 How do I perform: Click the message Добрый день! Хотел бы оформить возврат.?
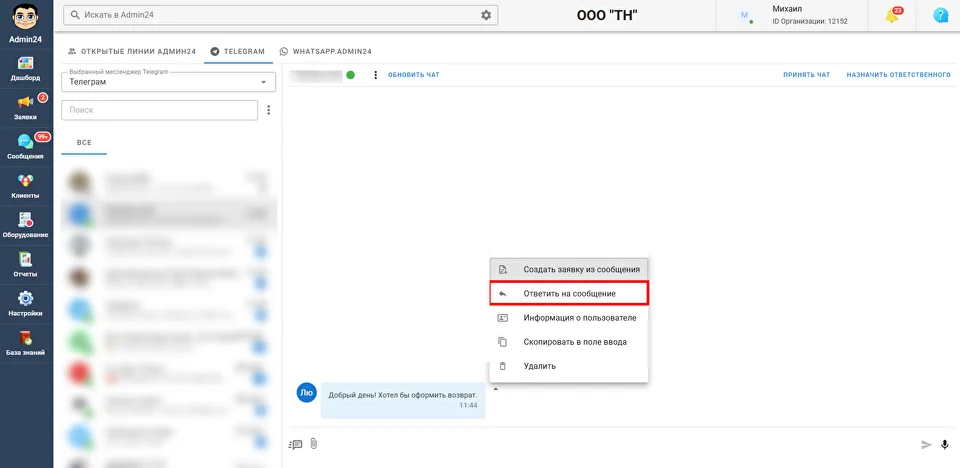(x=403, y=395)
